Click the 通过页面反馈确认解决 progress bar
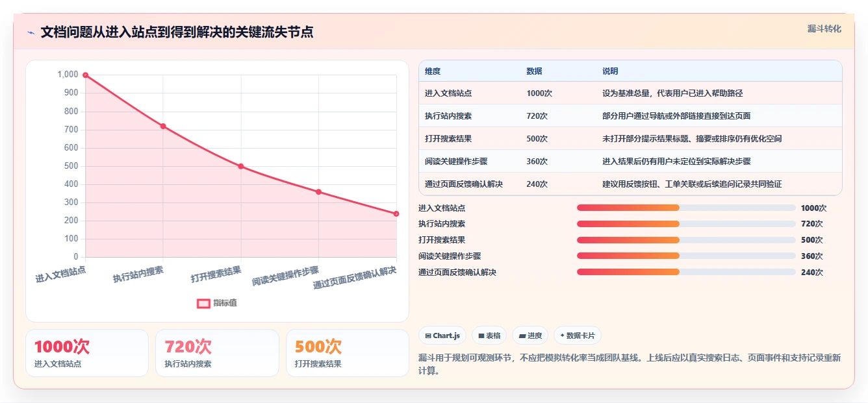The width and height of the screenshot is (868, 403). click(686, 273)
